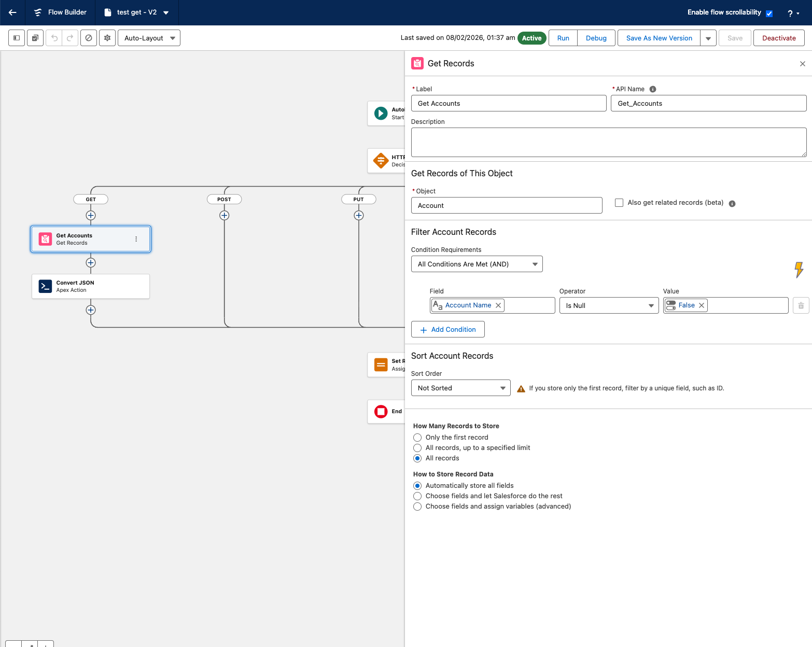Add element below Get Accounts
The height and width of the screenshot is (647, 812).
(91, 263)
